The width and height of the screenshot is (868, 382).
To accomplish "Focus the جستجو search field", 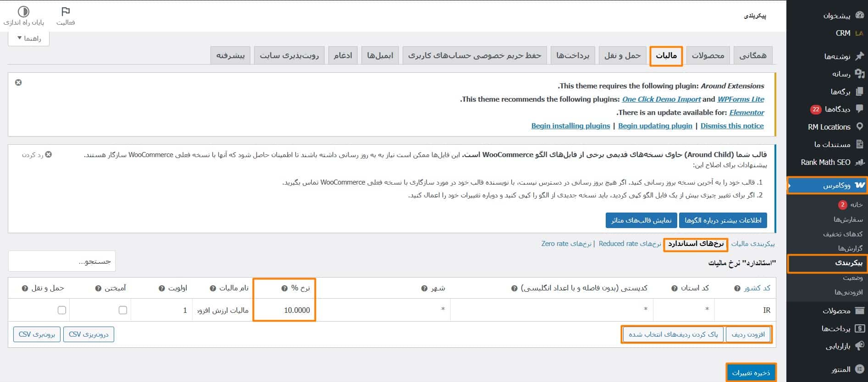I will click(x=62, y=261).
